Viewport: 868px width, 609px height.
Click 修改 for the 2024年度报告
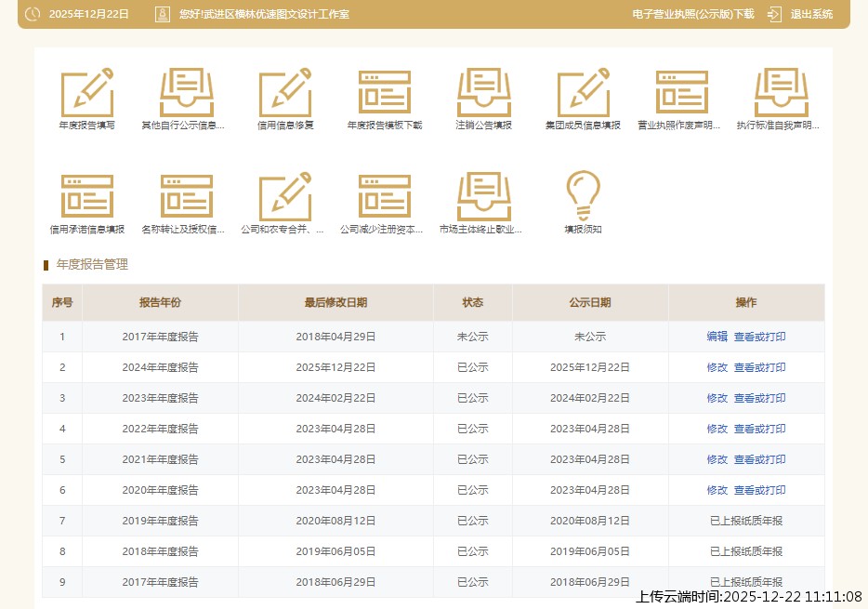tap(717, 367)
